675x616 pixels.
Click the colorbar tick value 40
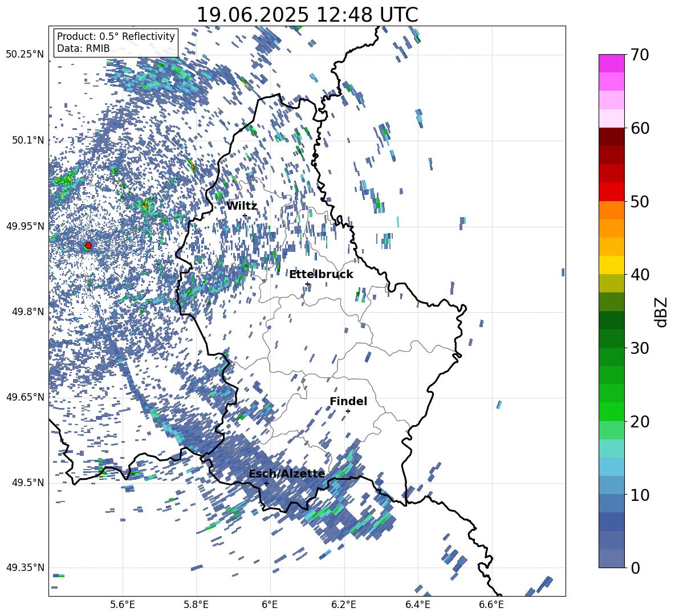tap(640, 275)
